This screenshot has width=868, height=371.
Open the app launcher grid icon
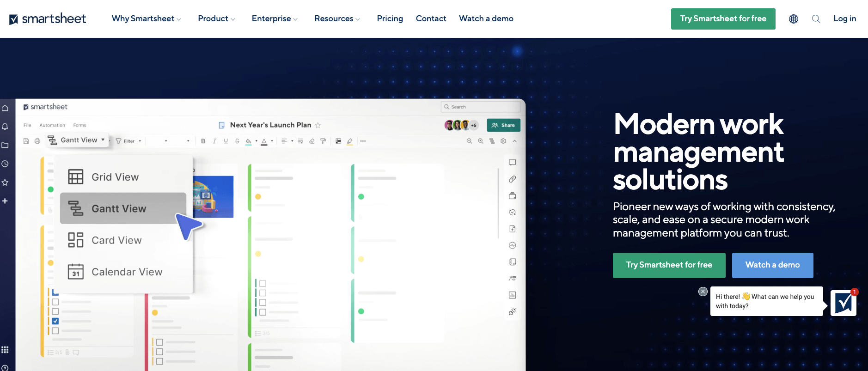pos(5,350)
